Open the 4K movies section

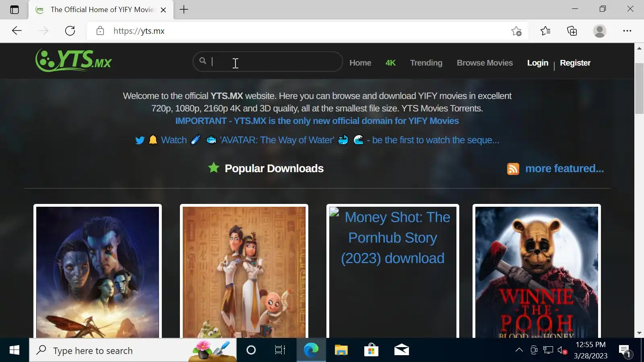(x=390, y=63)
